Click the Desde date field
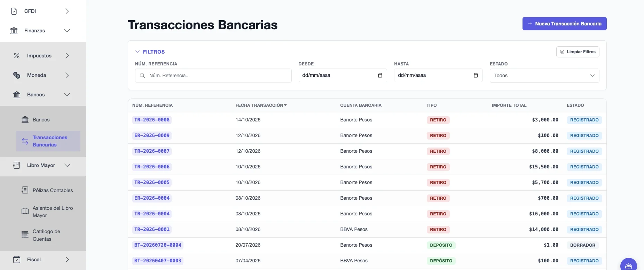The width and height of the screenshot is (644, 270). click(x=343, y=76)
